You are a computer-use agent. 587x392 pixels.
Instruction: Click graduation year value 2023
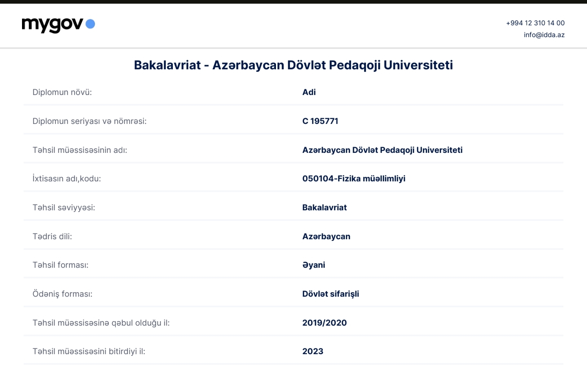[x=312, y=351]
